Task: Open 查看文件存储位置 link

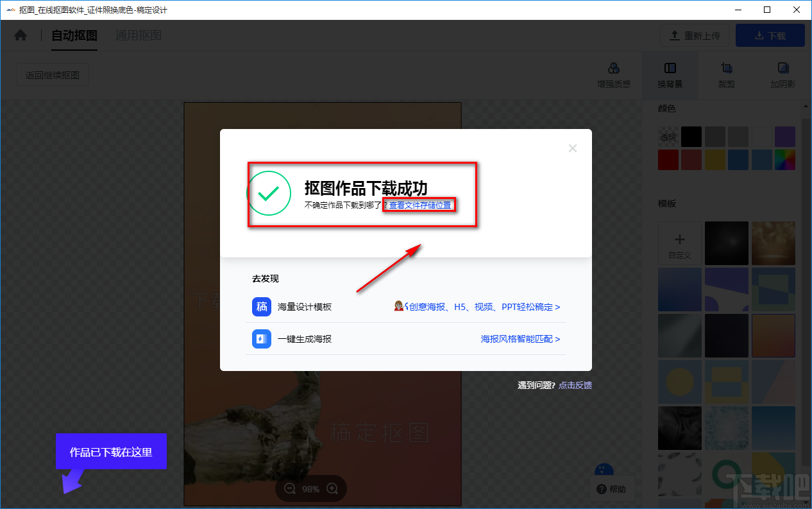Action: coord(420,205)
